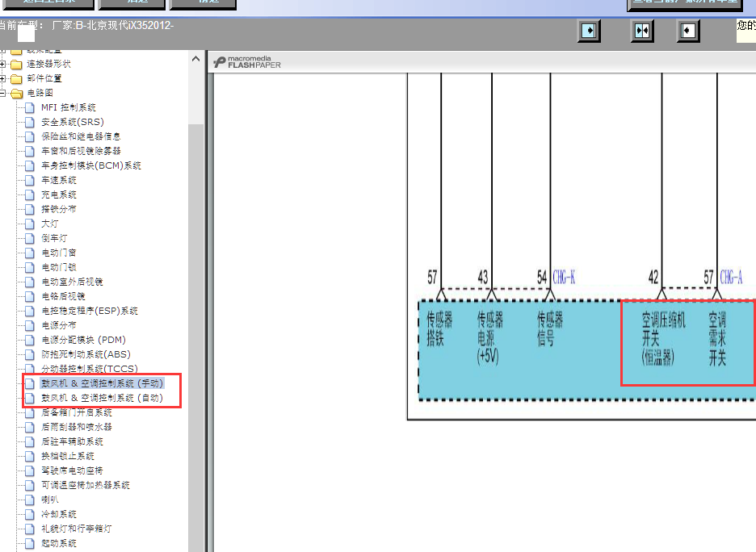Select the 连接器形状 folder label
This screenshot has height=552, width=756.
(x=48, y=64)
